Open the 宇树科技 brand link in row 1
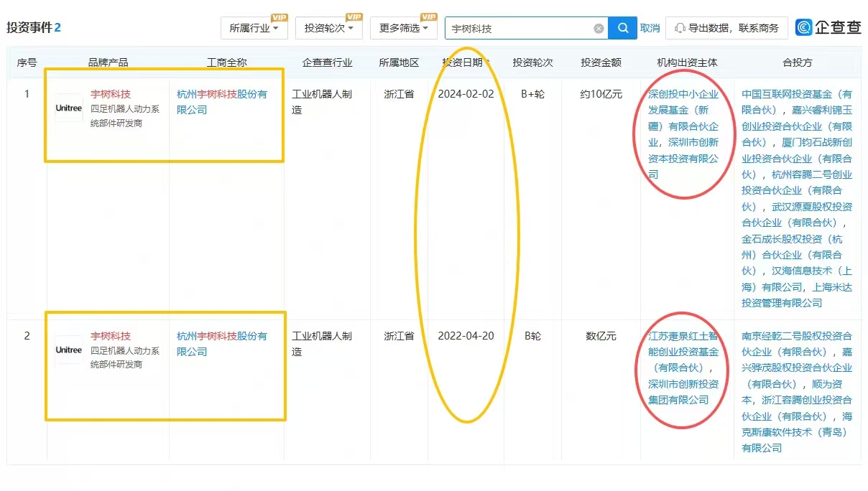Screen dimensions: 868x491 tap(111, 94)
